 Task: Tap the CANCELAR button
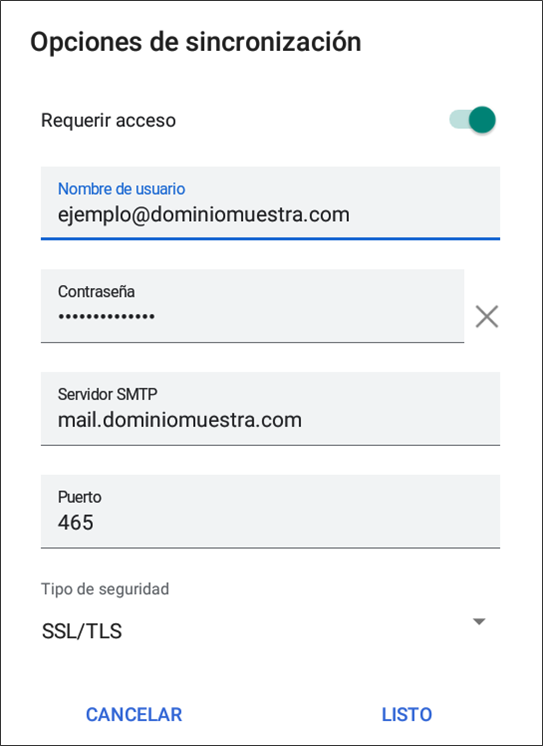[x=134, y=714]
